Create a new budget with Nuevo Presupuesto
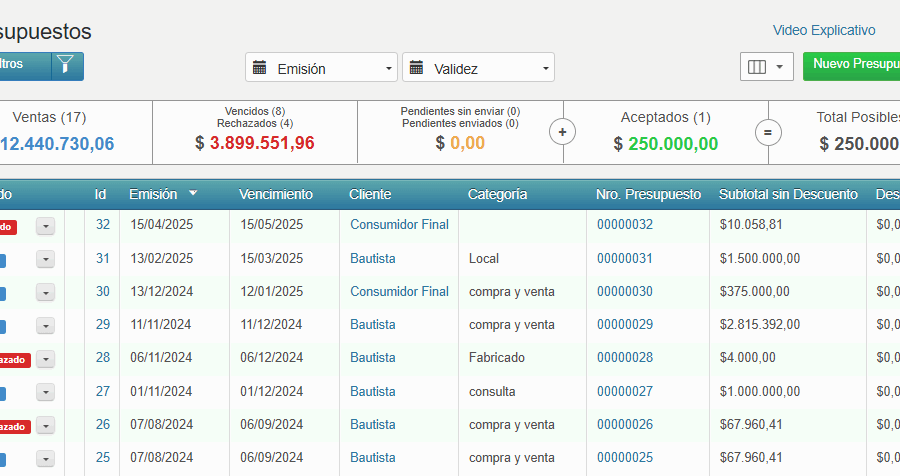The width and height of the screenshot is (900, 476). (x=855, y=65)
